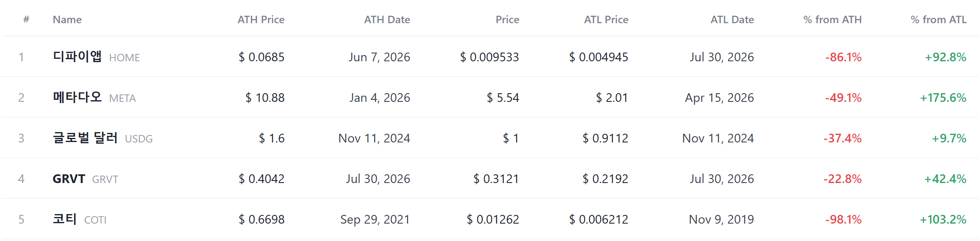Click the HOME ticker symbol

pos(124,58)
